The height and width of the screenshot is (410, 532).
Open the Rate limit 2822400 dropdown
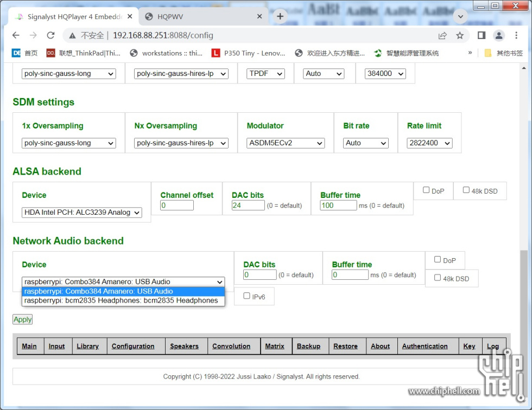429,143
